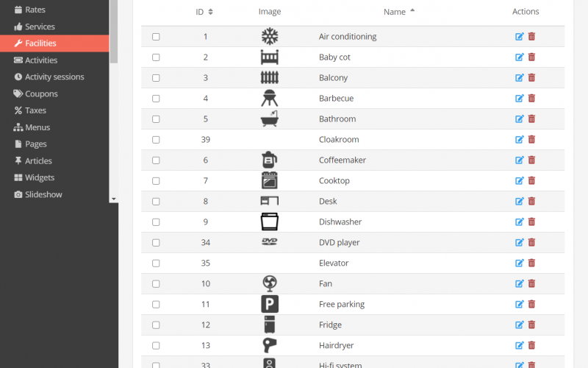The height and width of the screenshot is (368, 588).
Task: Open the Slideshow sidebar section
Action: click(x=43, y=194)
